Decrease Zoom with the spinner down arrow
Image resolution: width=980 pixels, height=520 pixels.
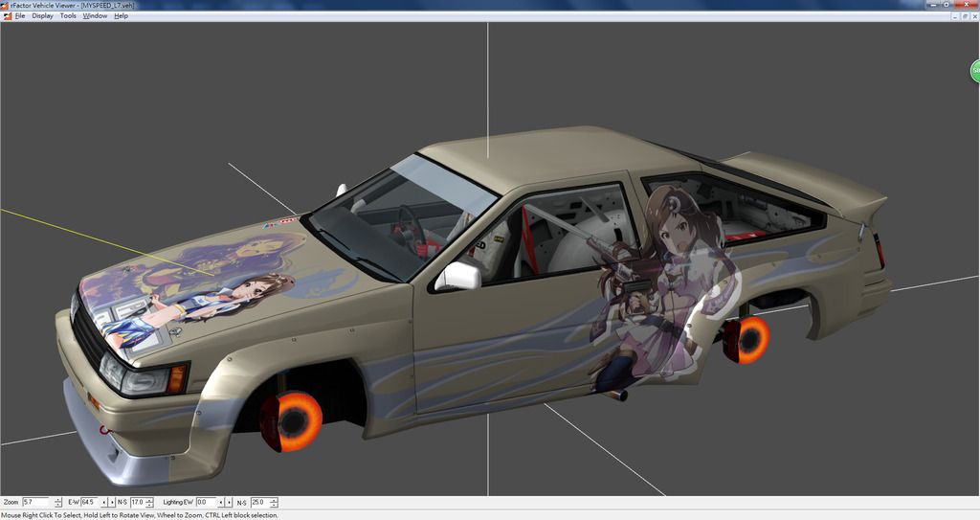click(58, 505)
